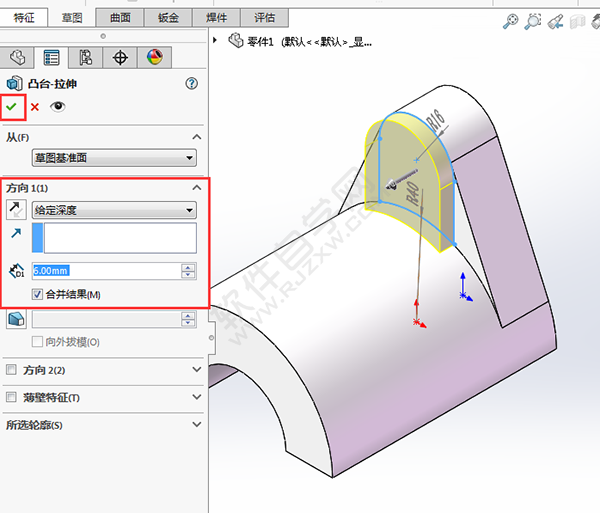Switch to 焊件 ribbon tab
Viewport: 600px width, 513px height.
click(x=217, y=18)
